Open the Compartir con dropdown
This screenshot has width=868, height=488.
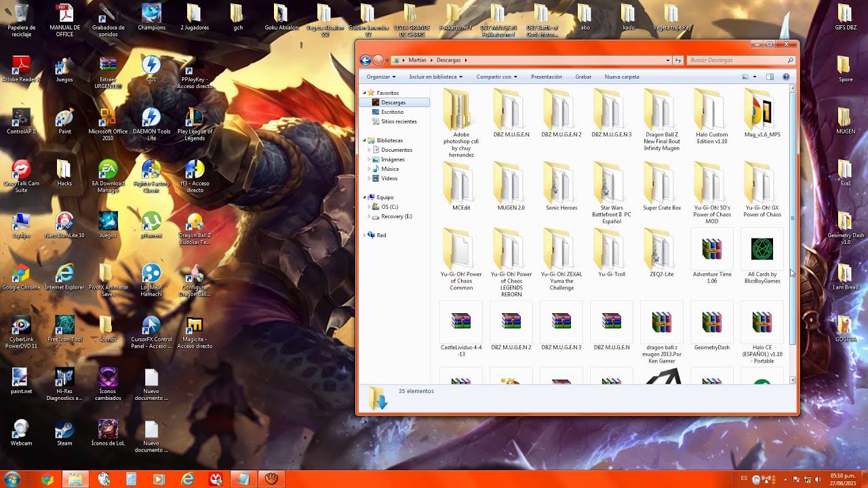click(x=496, y=77)
